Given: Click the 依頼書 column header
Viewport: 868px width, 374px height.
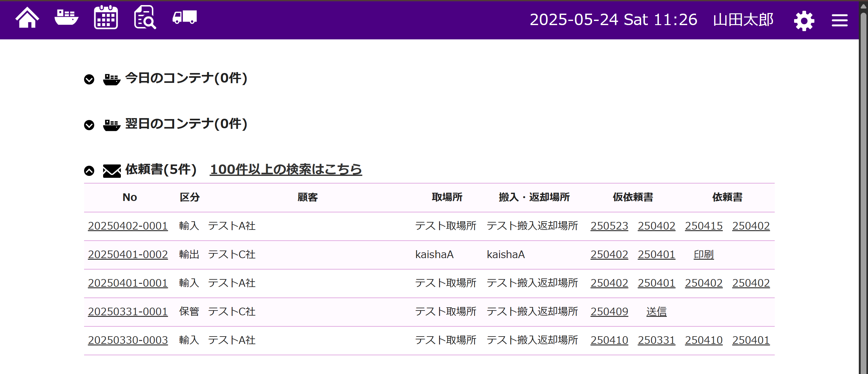Looking at the screenshot, I should tap(727, 197).
